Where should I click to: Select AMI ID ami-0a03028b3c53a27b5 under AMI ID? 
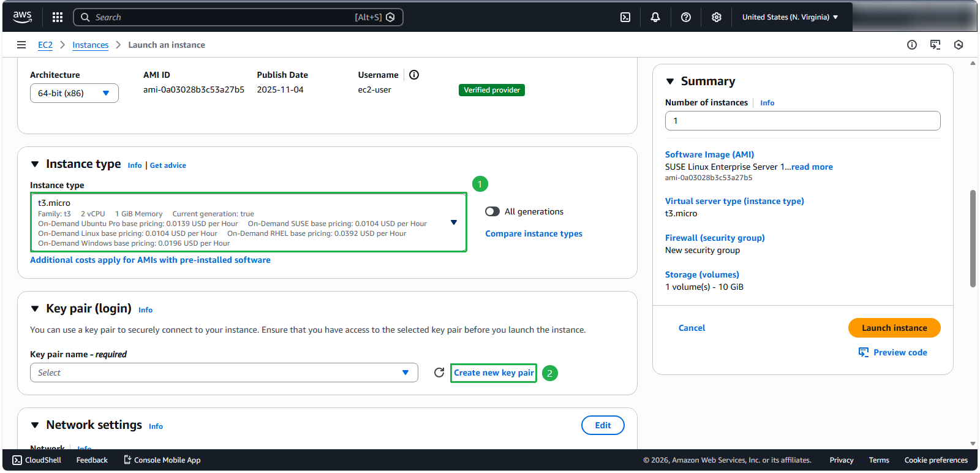coord(194,89)
